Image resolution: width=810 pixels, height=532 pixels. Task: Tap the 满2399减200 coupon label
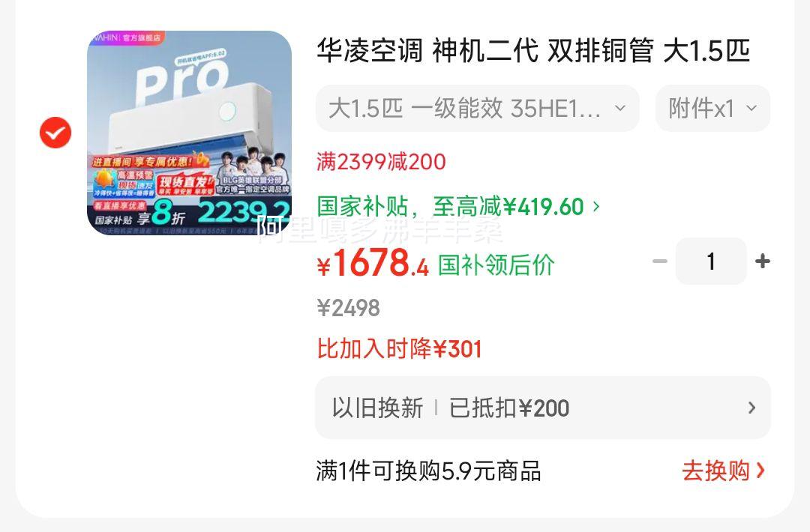tap(381, 162)
